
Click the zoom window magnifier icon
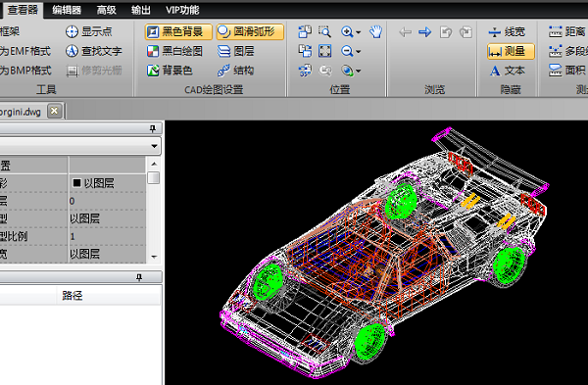(x=324, y=32)
